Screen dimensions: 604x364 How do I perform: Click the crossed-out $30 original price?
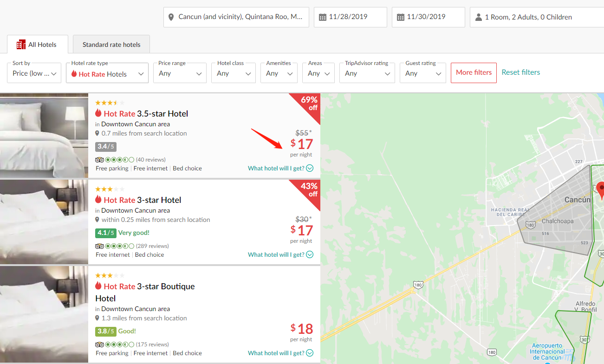[302, 219]
